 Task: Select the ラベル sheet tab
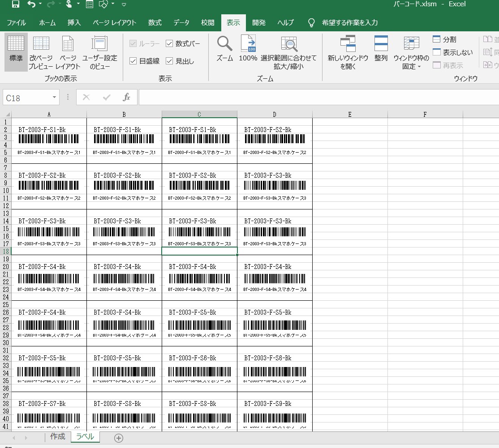(x=85, y=436)
